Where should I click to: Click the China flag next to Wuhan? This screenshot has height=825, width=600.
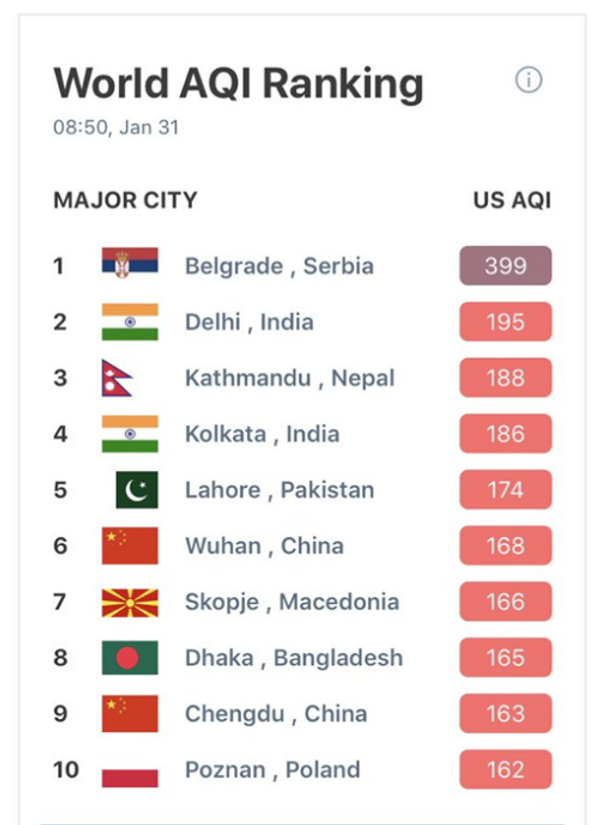(129, 546)
